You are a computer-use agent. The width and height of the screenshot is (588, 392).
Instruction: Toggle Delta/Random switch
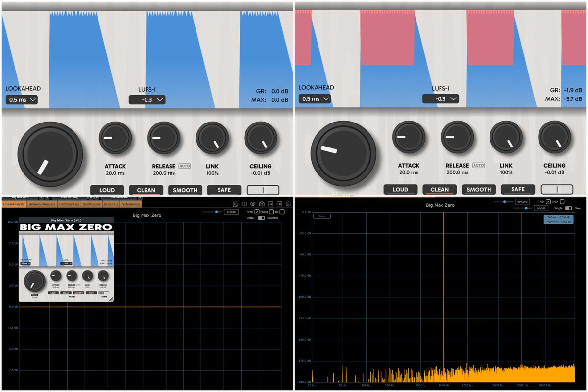(x=261, y=218)
